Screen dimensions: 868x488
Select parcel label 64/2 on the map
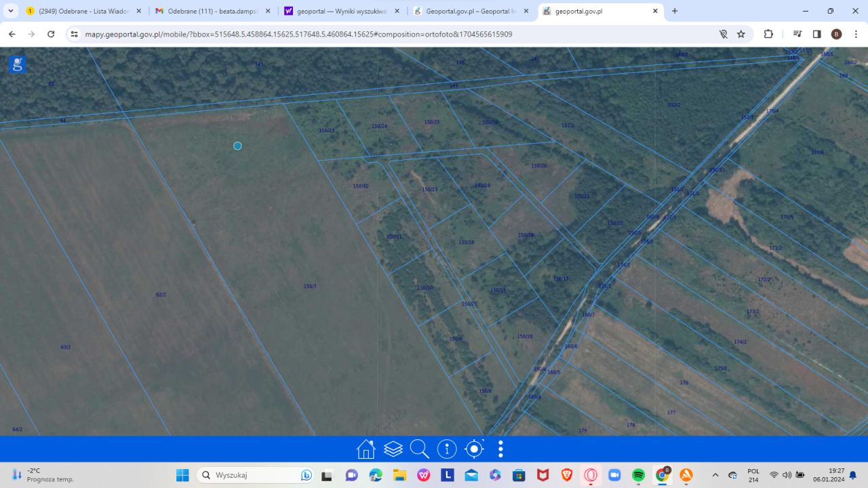coord(18,429)
